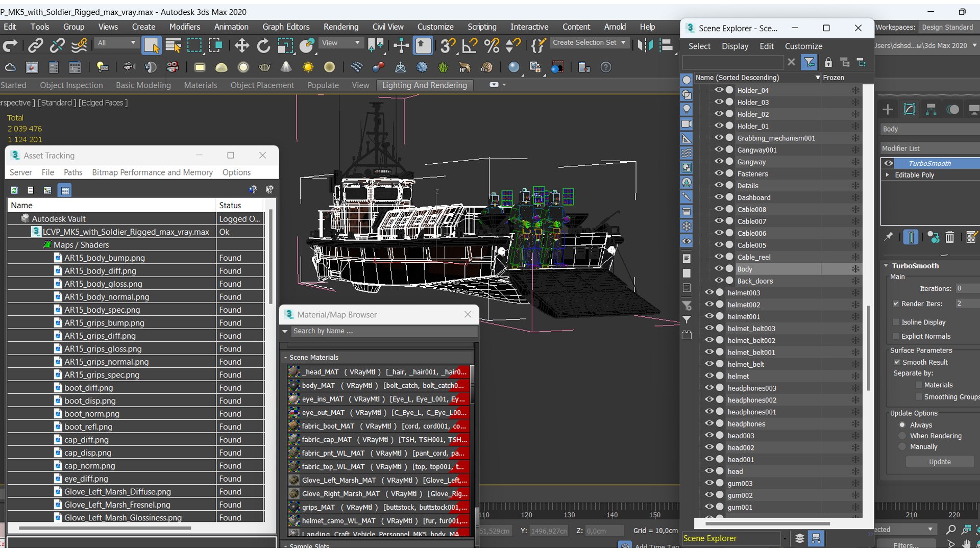Screen dimensions: 980x551
Task: Click the teapot render icon
Action: tap(265, 67)
